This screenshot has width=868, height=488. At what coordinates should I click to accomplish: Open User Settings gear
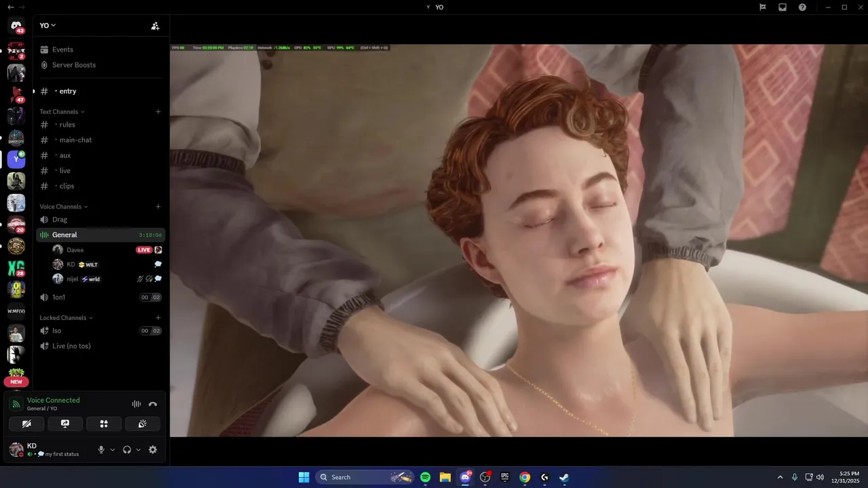pos(153,449)
